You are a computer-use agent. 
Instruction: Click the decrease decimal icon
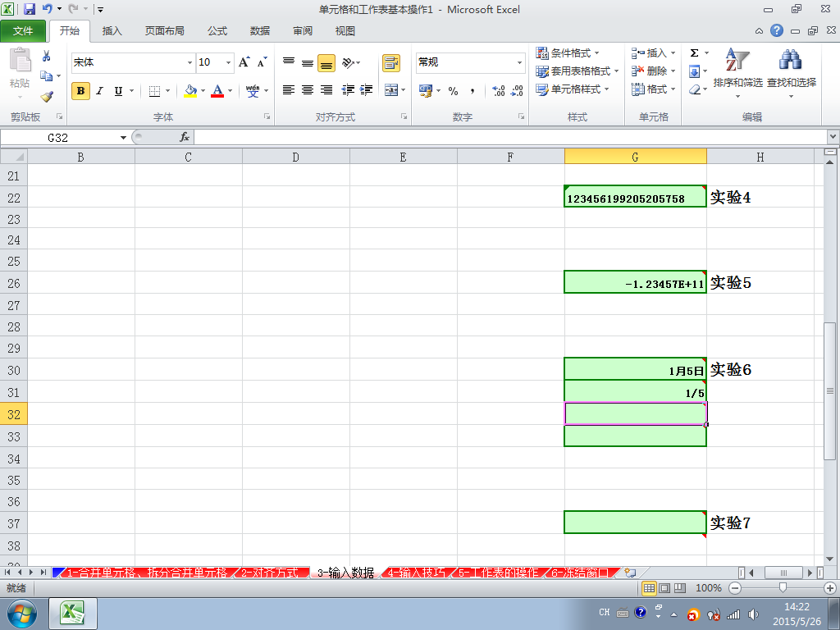517,90
